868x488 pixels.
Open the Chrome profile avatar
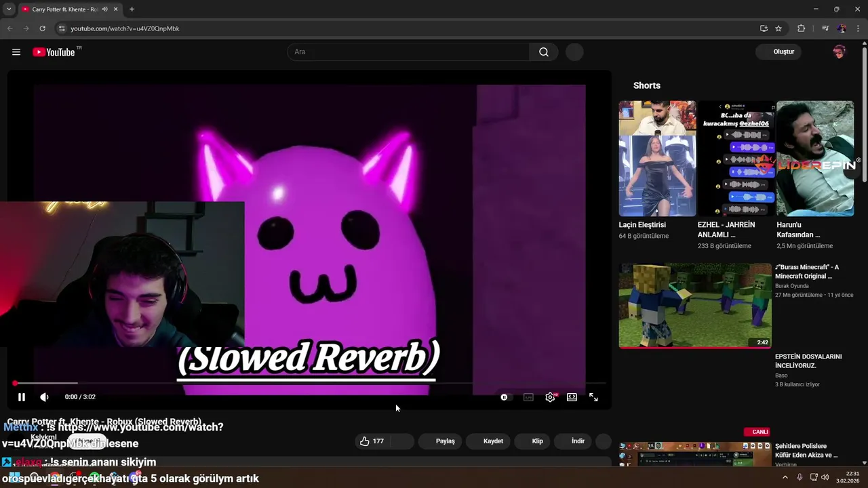842,28
